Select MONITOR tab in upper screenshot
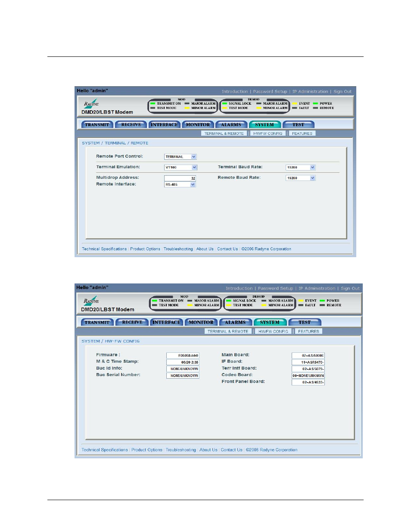Screen dimensions: 411x532 point(198,124)
